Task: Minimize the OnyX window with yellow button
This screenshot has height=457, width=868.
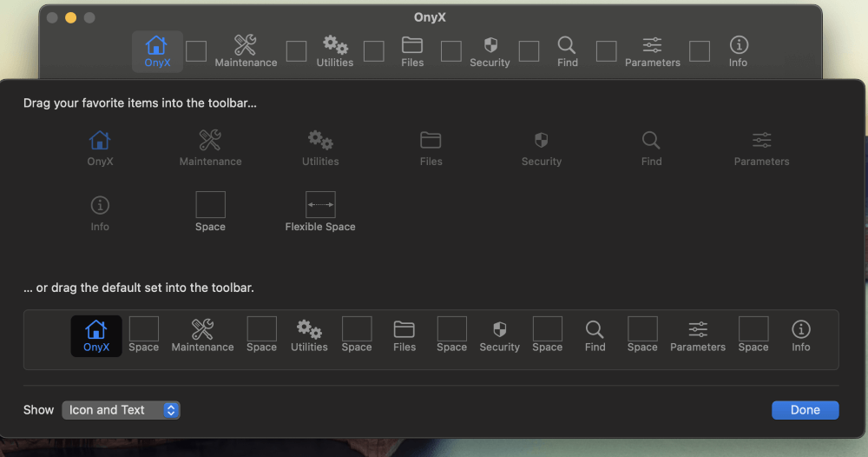Action: 71,17
